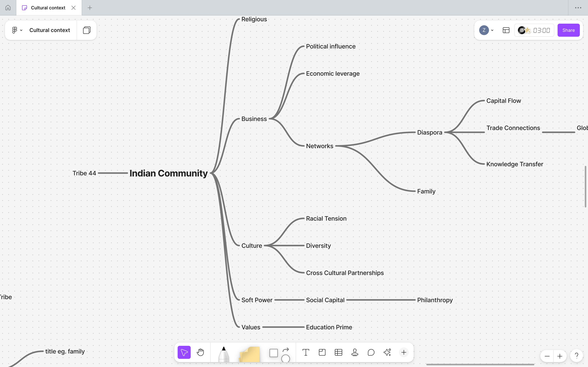
Task: Insert a section frame
Action: 322,352
